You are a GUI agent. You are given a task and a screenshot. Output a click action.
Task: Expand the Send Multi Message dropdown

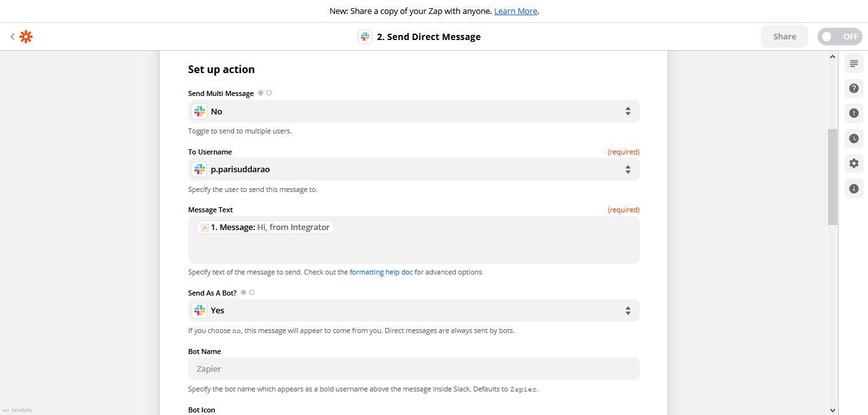tap(414, 111)
